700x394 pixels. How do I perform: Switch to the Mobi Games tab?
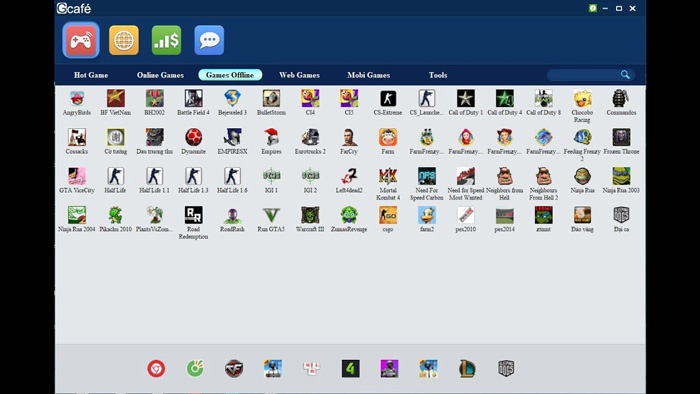(x=369, y=75)
